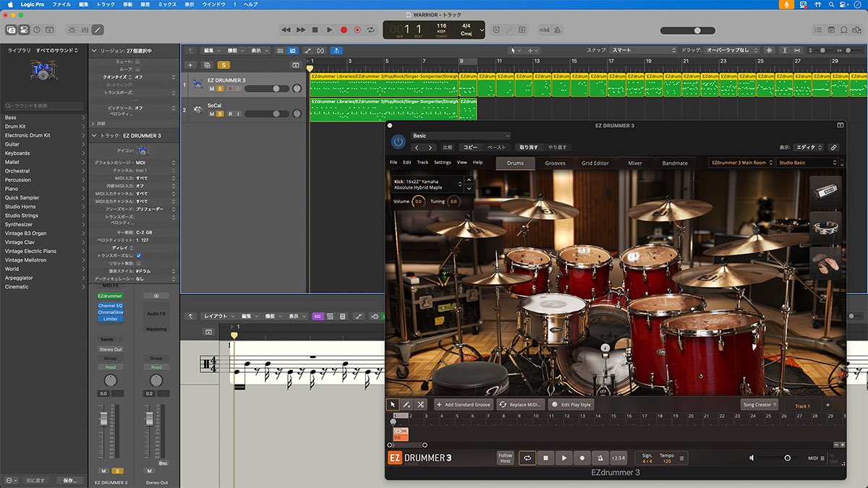The width and height of the screenshot is (868, 488).
Task: Open the EZdrummer Track menu
Action: (x=422, y=163)
